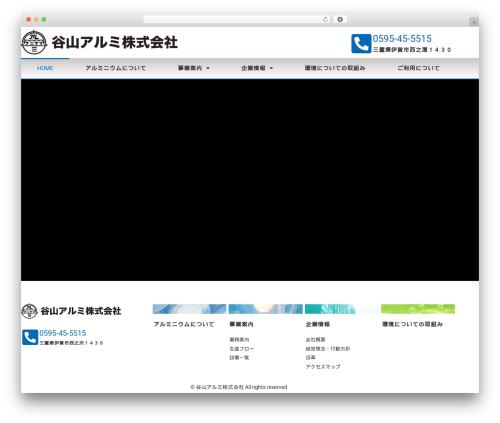
Task: Click the header address text ending 1430
Action: coord(412,50)
